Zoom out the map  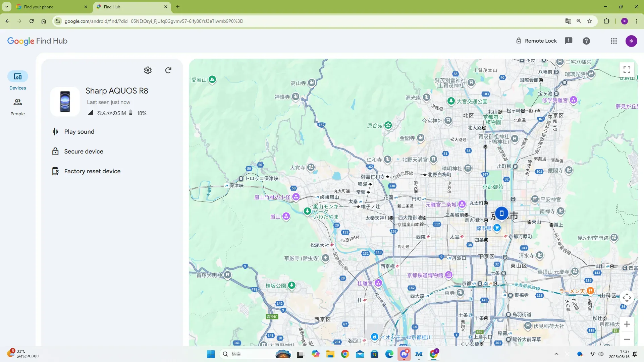coord(627,339)
